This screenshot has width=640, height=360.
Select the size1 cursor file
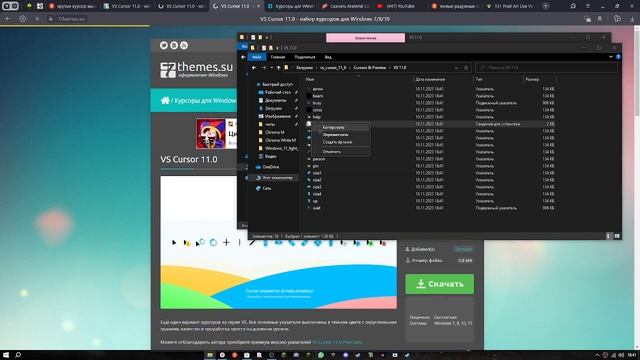[x=317, y=173]
